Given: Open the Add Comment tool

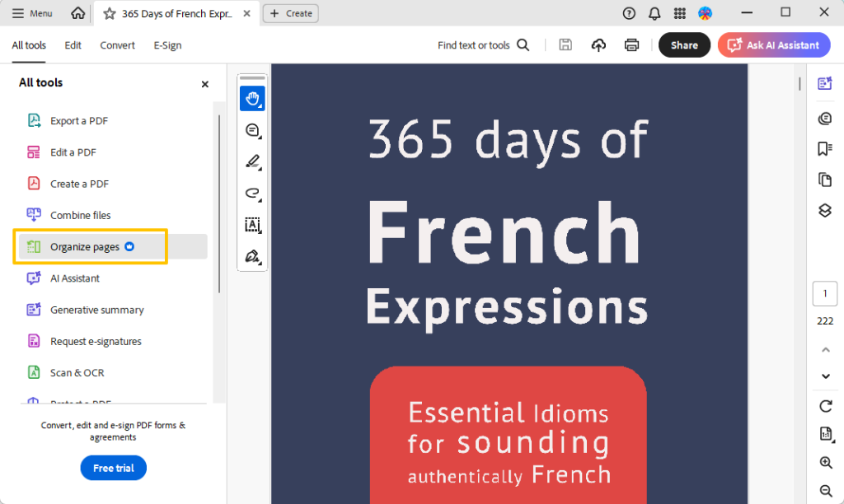Looking at the screenshot, I should (x=252, y=130).
